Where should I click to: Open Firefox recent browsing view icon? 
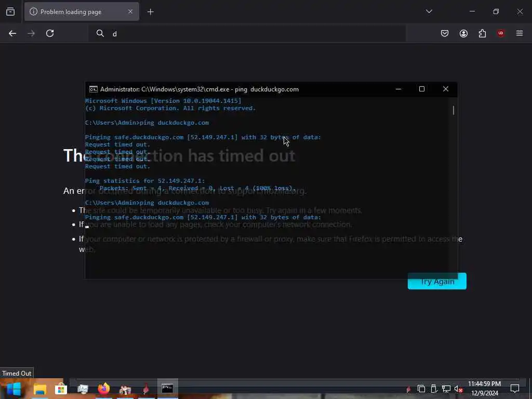pyautogui.click(x=10, y=12)
